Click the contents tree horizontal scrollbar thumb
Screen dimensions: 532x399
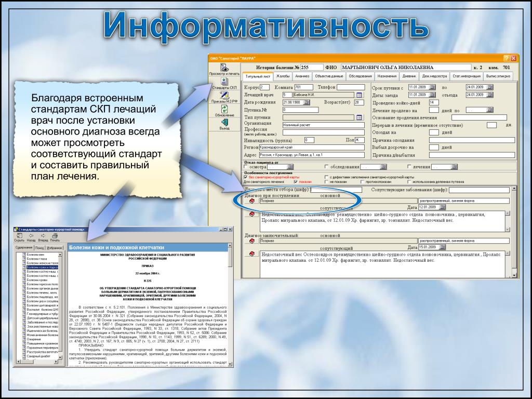pyautogui.click(x=28, y=362)
